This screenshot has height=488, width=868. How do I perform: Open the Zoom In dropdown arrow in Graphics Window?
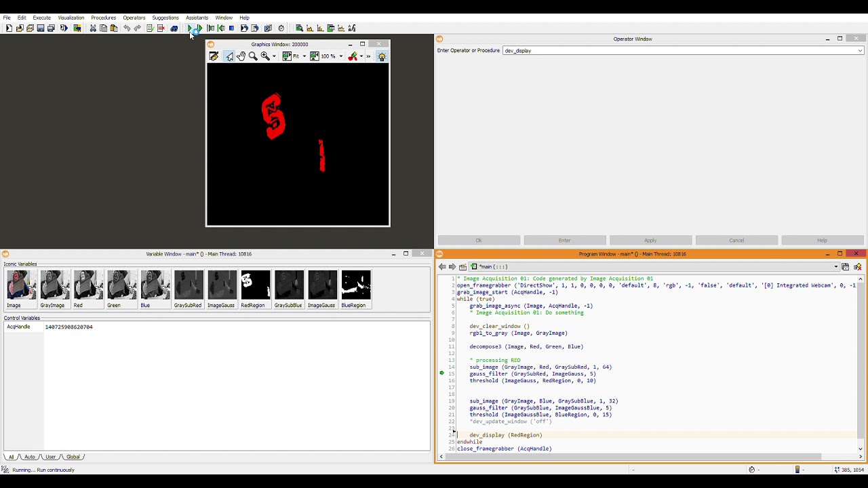coord(274,56)
